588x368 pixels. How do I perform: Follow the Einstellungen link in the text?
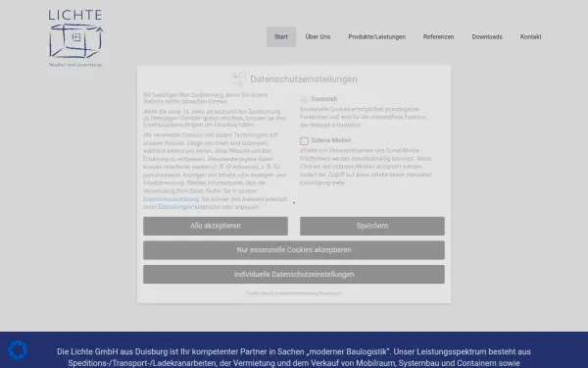174,207
